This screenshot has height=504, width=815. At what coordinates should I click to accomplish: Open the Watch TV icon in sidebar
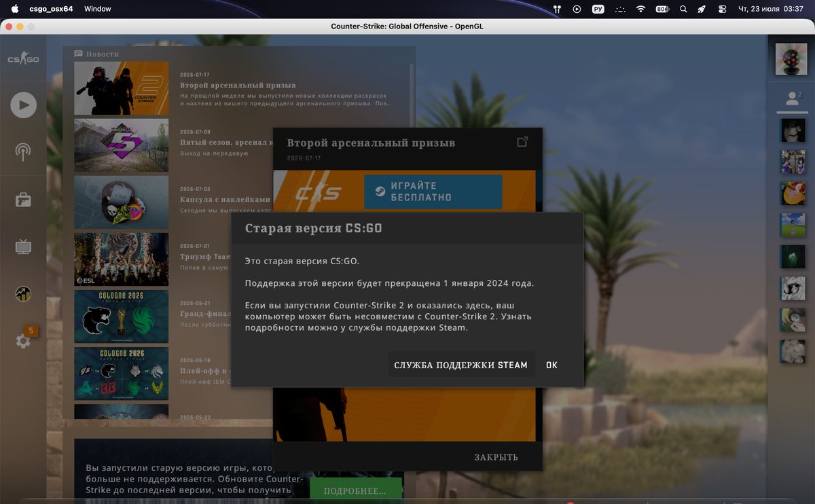pyautogui.click(x=23, y=247)
